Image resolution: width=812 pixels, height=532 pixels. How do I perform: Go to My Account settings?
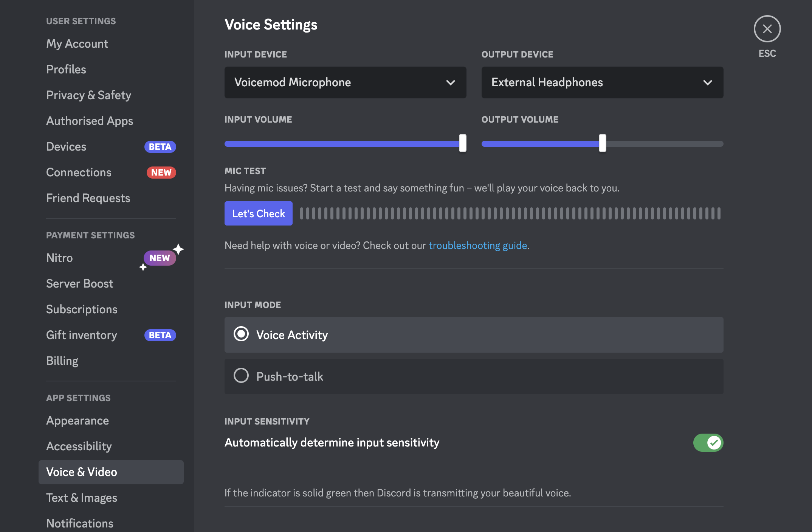(x=77, y=43)
